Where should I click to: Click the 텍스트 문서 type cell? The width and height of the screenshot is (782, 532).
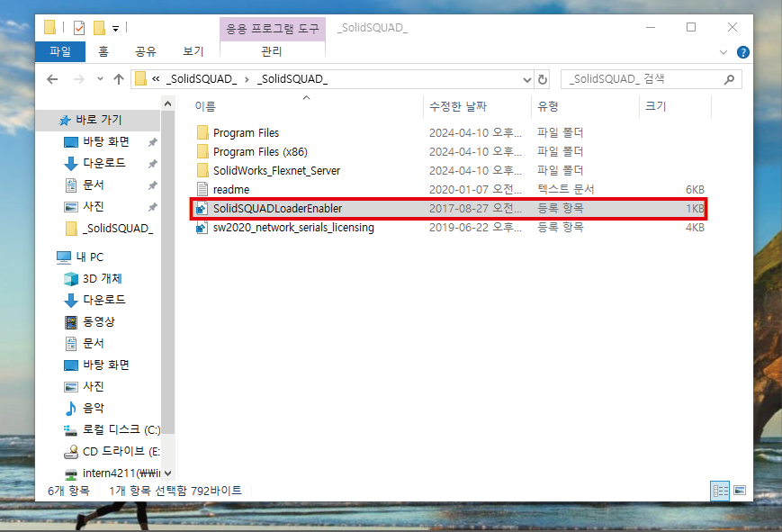(x=565, y=190)
